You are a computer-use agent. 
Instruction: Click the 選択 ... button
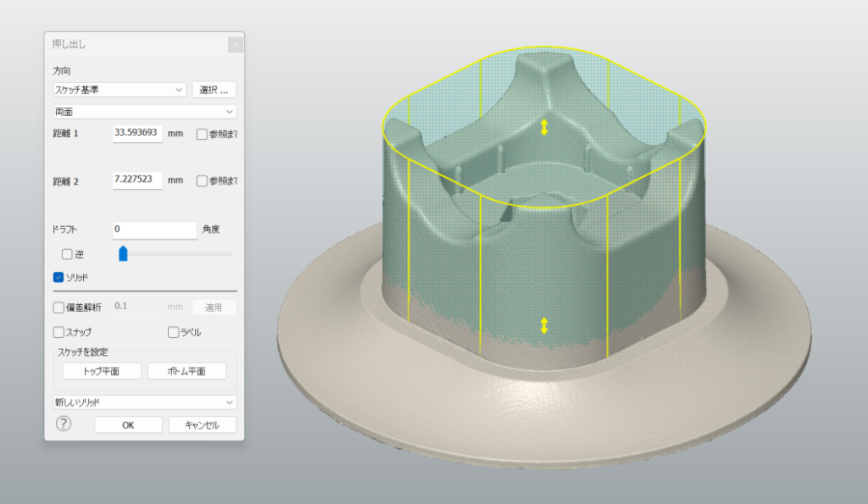(214, 90)
